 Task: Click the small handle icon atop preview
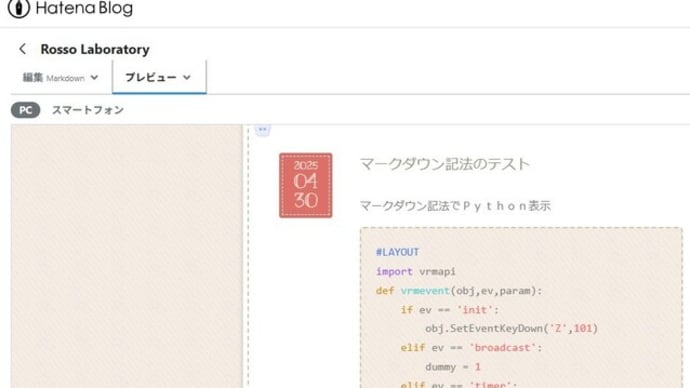tap(263, 130)
